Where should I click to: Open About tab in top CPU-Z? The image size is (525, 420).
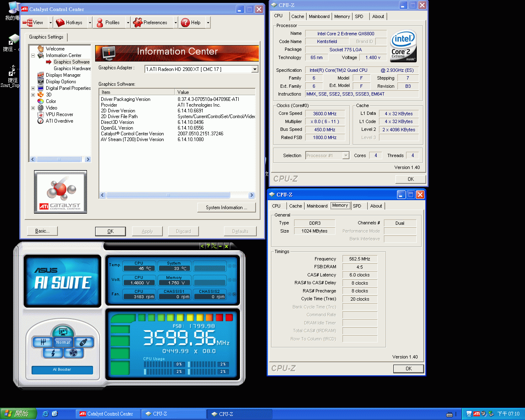tap(378, 17)
